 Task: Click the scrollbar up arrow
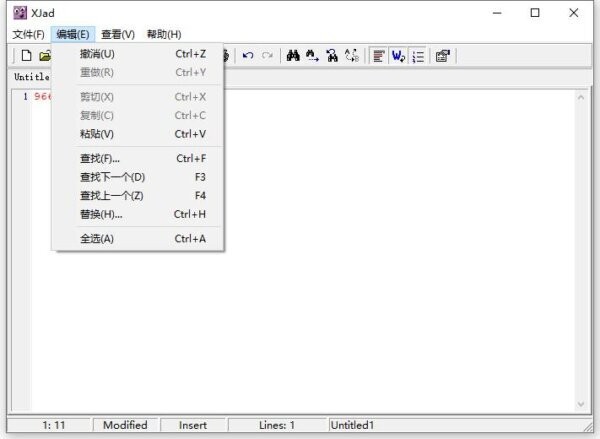pyautogui.click(x=581, y=97)
